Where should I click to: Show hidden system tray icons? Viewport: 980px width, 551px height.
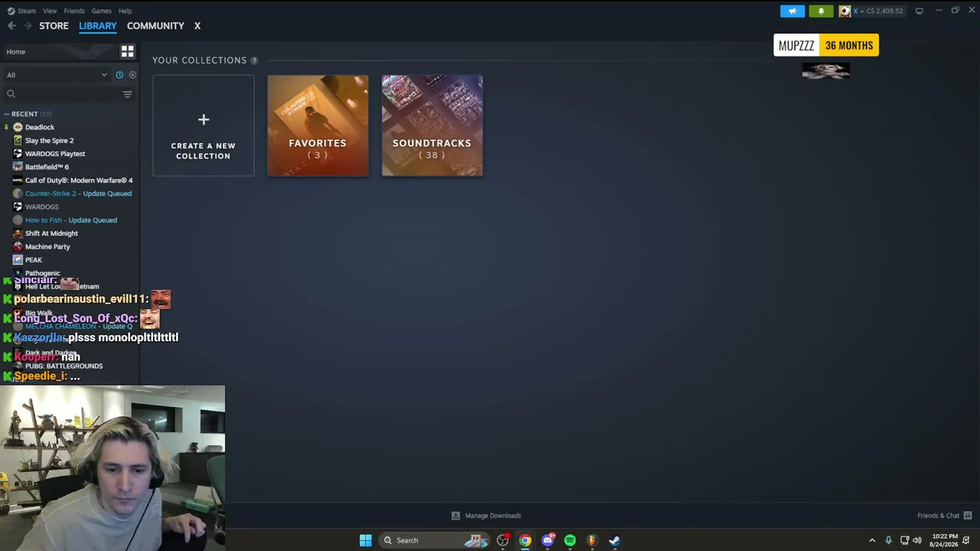[872, 540]
